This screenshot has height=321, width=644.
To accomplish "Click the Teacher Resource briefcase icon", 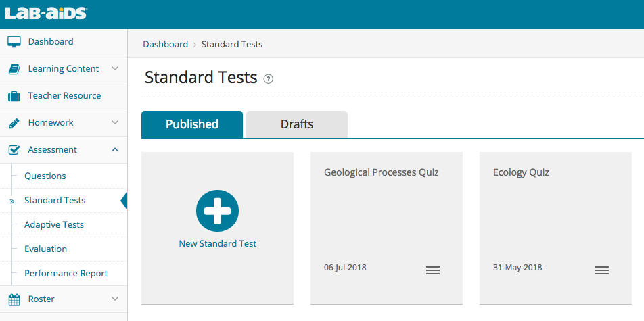I will point(14,96).
